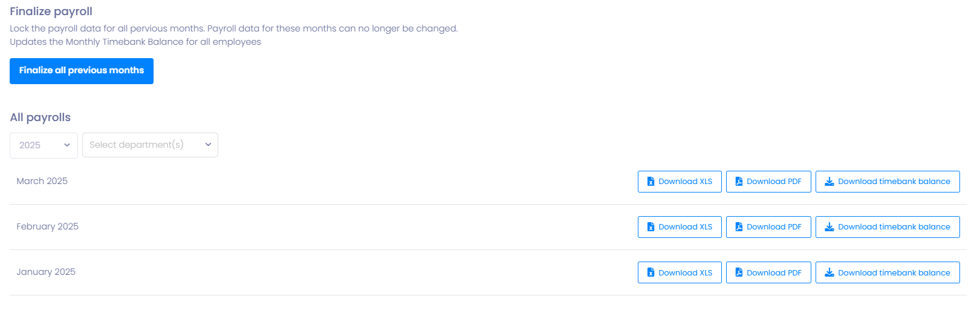980x313 pixels.
Task: Click the XLS file icon for January 2025
Action: tap(651, 273)
